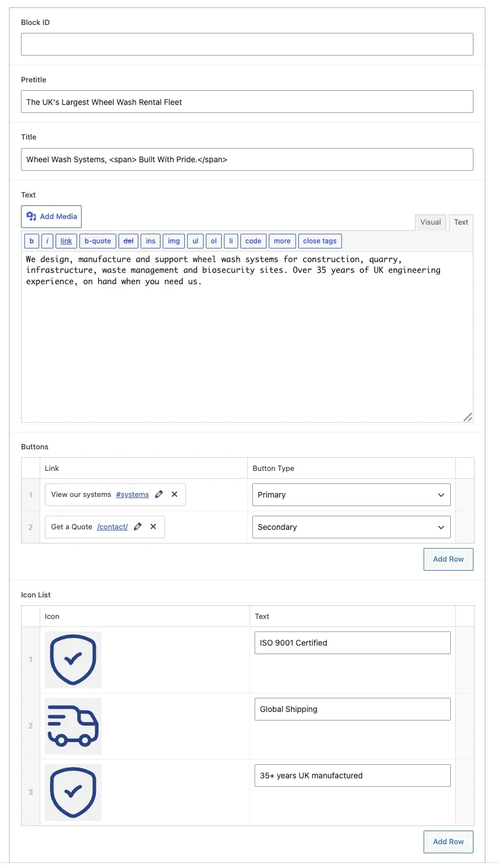This screenshot has height=868, width=499.
Task: Click the code quicktag button
Action: 253,241
